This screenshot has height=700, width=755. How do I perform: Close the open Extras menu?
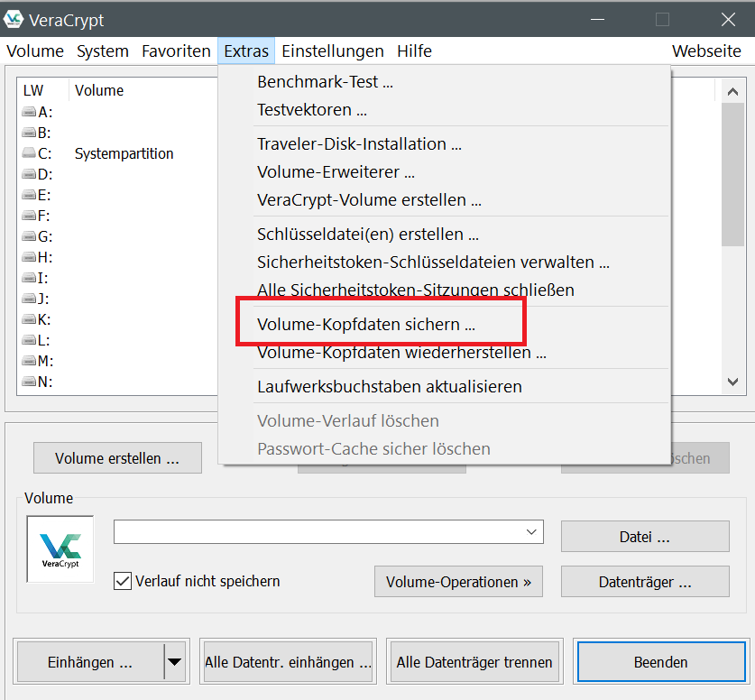click(246, 51)
